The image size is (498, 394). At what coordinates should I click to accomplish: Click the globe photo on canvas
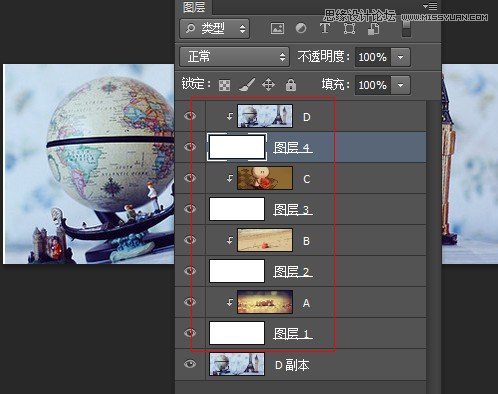[89, 164]
